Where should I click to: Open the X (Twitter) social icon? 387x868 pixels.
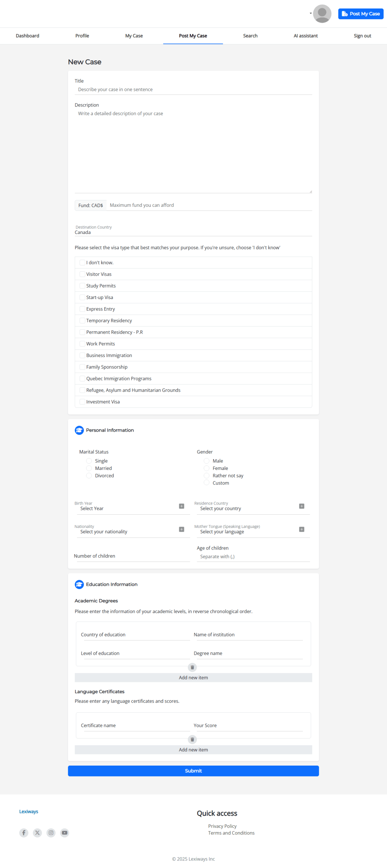coord(37,832)
